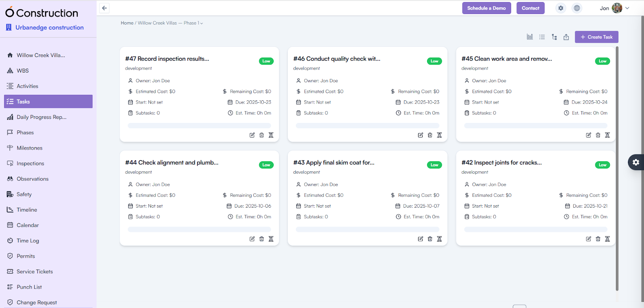Image resolution: width=644 pixels, height=308 pixels.
Task: Click the Construction logo at top left
Action: click(x=41, y=12)
